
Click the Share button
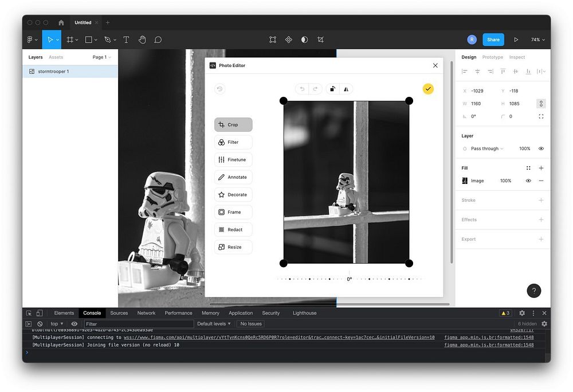tap(493, 40)
